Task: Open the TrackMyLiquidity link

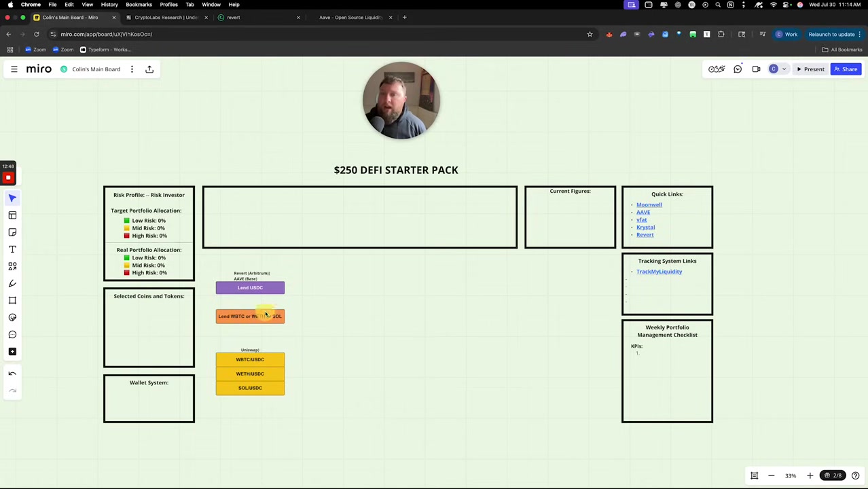Action: pos(659,272)
